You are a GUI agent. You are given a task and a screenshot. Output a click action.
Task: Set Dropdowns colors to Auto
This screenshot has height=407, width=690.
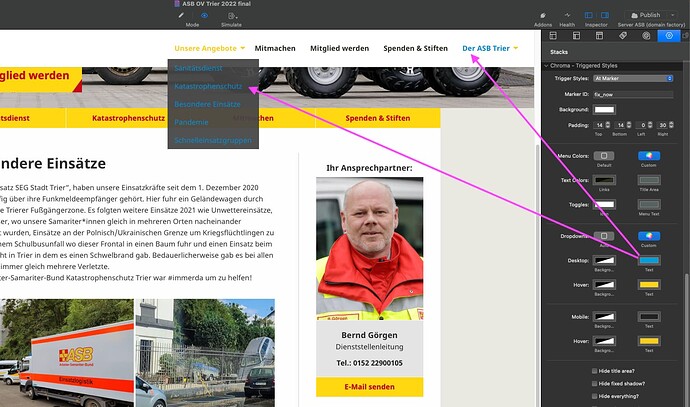point(604,236)
